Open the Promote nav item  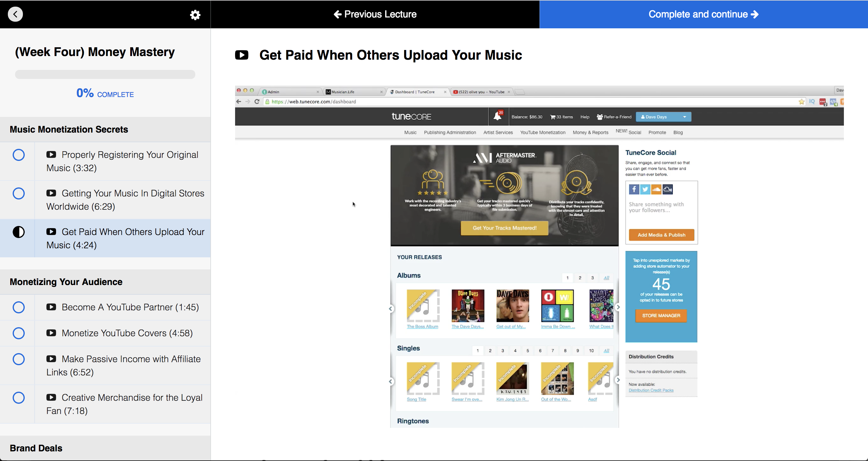[657, 133]
